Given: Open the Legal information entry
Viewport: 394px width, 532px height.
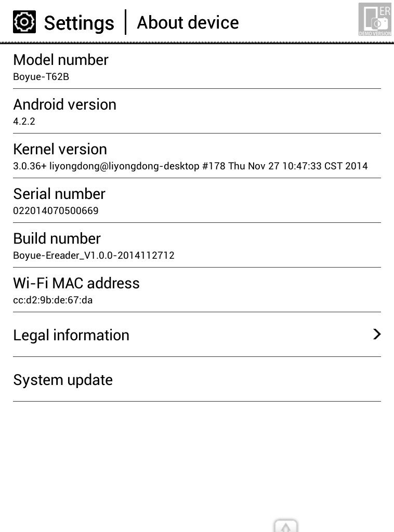Looking at the screenshot, I should pyautogui.click(x=197, y=335).
